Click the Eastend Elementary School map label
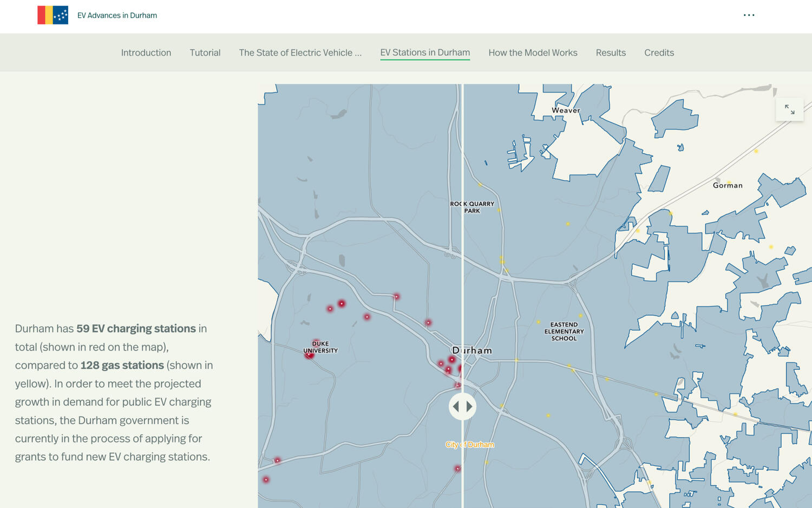Viewport: 812px width, 508px height. point(564,331)
